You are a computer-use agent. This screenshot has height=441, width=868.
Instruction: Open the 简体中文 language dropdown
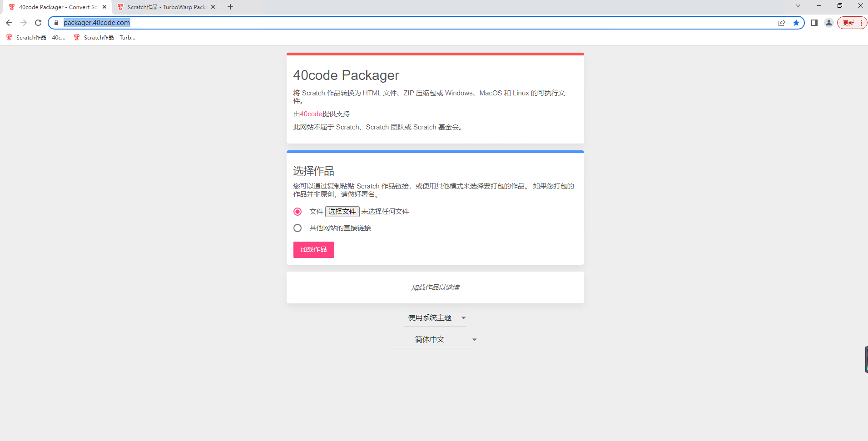pyautogui.click(x=436, y=340)
